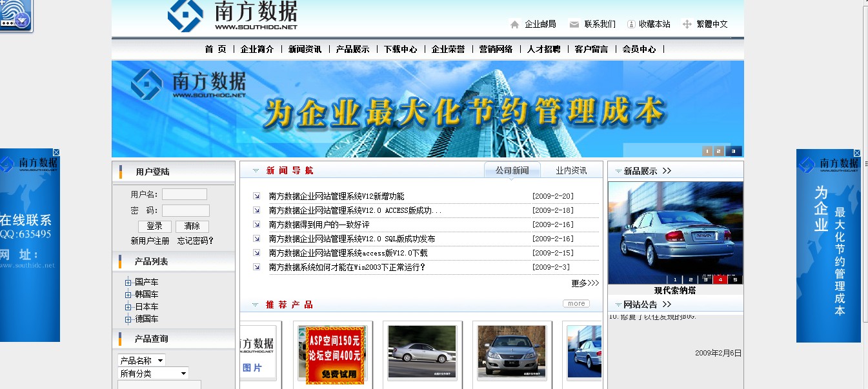Click the 新品展示 double-arrow icon
Viewport: 868px width, 389px height.
pyautogui.click(x=667, y=171)
